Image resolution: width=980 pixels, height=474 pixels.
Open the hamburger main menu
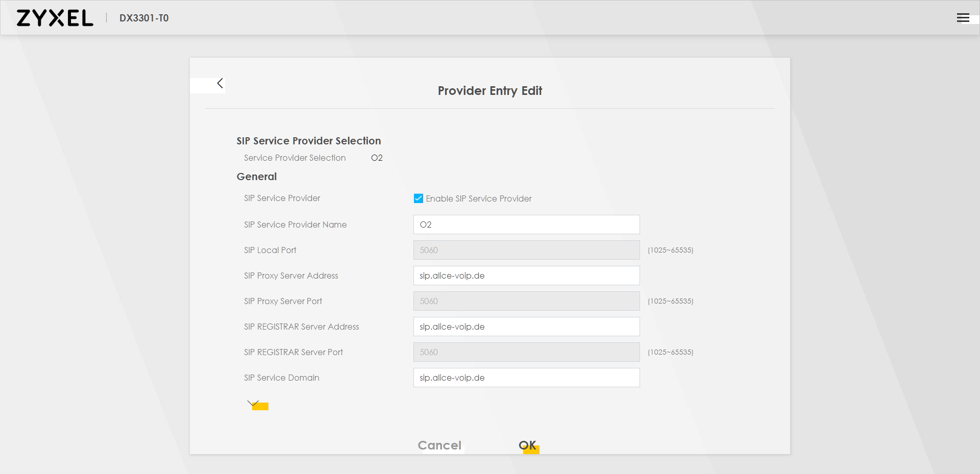963,18
